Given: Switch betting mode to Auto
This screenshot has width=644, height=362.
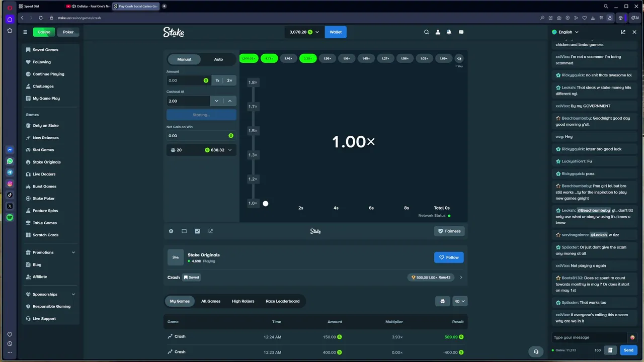Looking at the screenshot, I should [218, 59].
